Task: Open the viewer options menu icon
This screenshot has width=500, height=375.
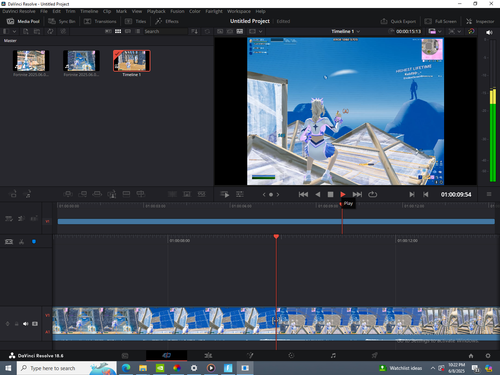Action: click(489, 194)
